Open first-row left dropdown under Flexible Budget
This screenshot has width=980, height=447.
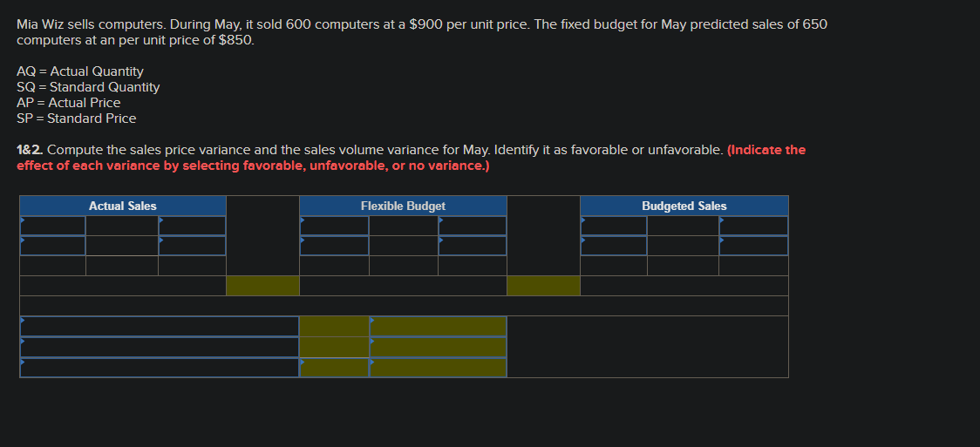[335, 226]
